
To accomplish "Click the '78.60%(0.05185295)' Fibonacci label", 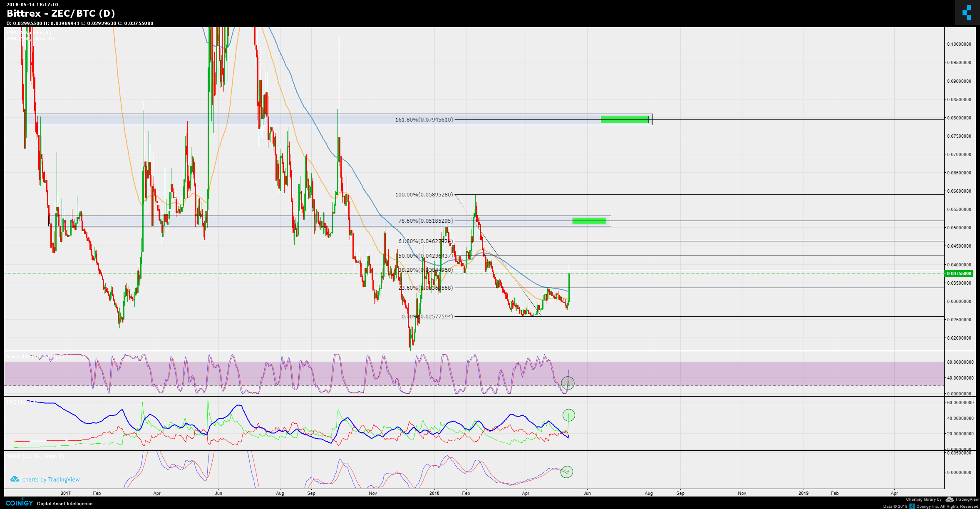I will click(x=426, y=221).
